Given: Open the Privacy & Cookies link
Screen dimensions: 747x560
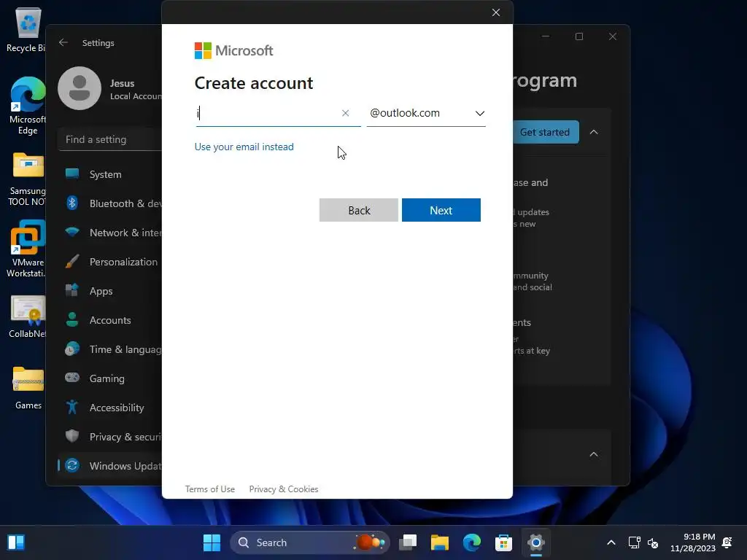Looking at the screenshot, I should 284,489.
